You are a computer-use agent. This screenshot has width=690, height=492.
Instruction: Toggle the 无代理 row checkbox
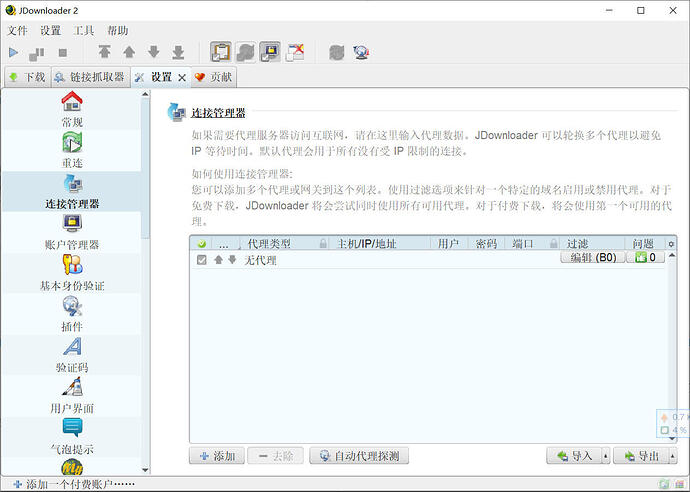tap(202, 260)
